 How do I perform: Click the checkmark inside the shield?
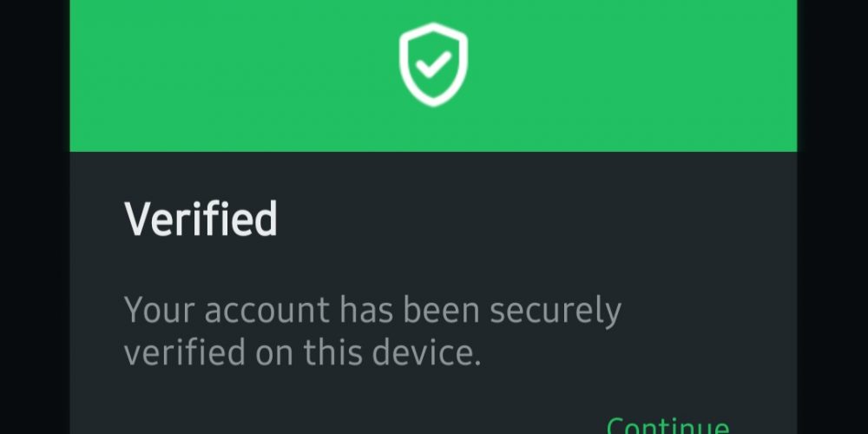tap(433, 63)
